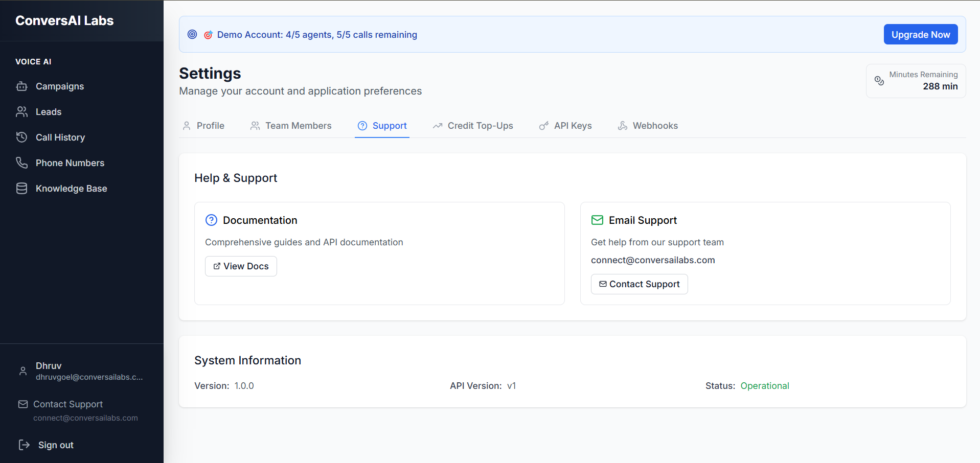Image resolution: width=980 pixels, height=463 pixels.
Task: Click the coins icon in Minutes Remaining
Action: pos(879,81)
